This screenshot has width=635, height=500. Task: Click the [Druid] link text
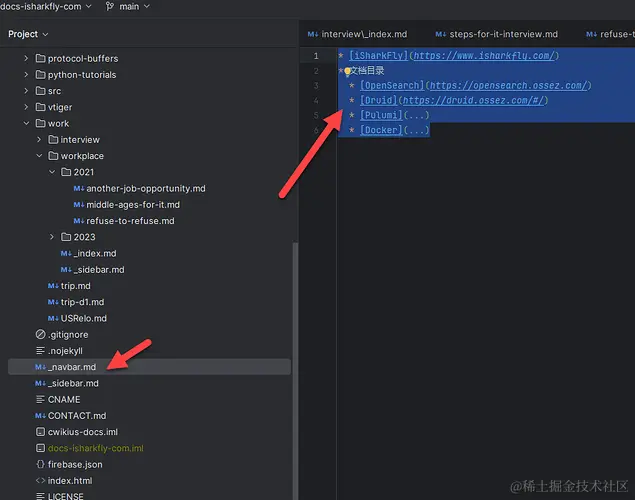point(379,100)
